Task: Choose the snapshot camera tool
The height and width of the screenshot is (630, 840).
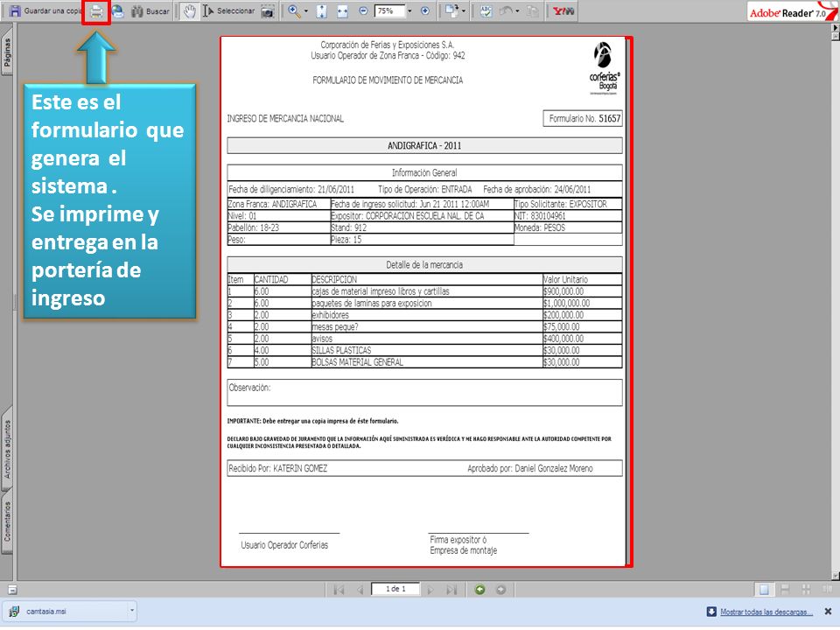Action: 268,11
